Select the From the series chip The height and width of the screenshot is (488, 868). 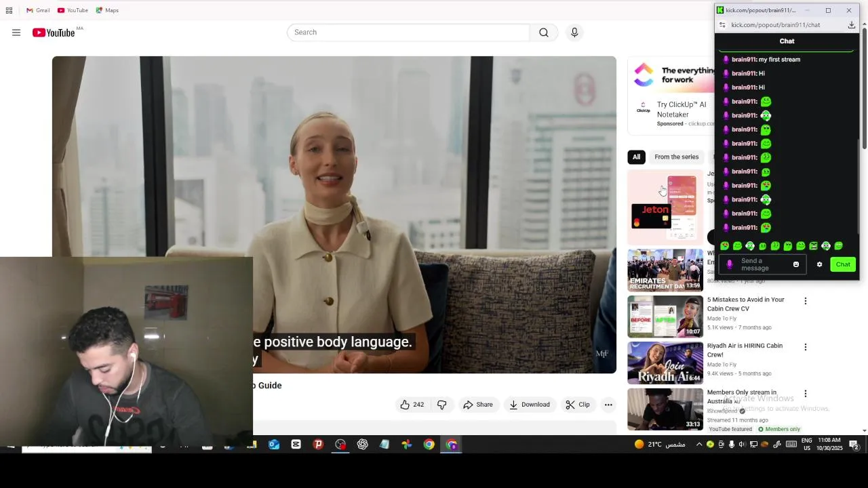pyautogui.click(x=676, y=157)
